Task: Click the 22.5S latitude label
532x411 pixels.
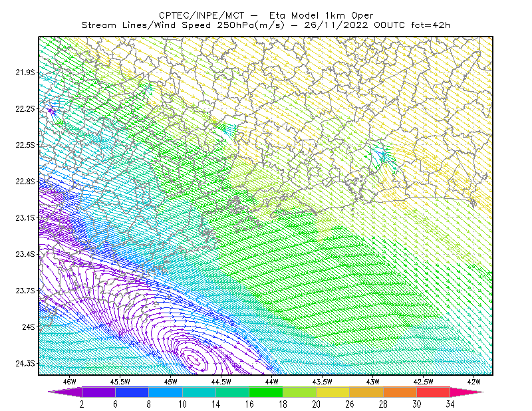Action: pyautogui.click(x=25, y=145)
